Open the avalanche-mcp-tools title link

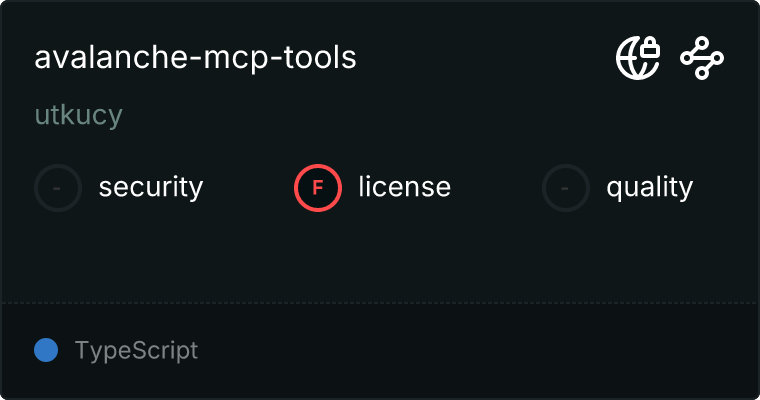pyautogui.click(x=195, y=58)
